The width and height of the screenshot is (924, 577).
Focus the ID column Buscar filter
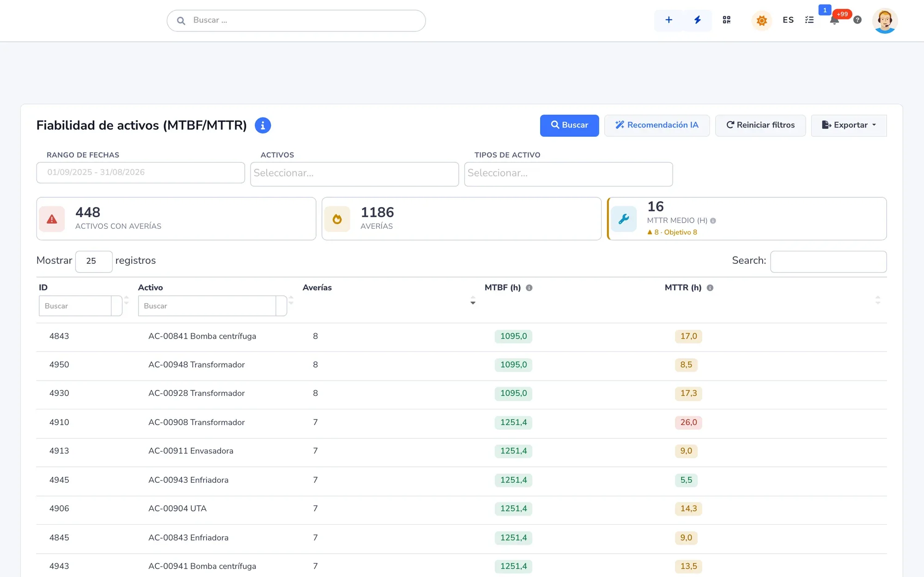pyautogui.click(x=75, y=306)
